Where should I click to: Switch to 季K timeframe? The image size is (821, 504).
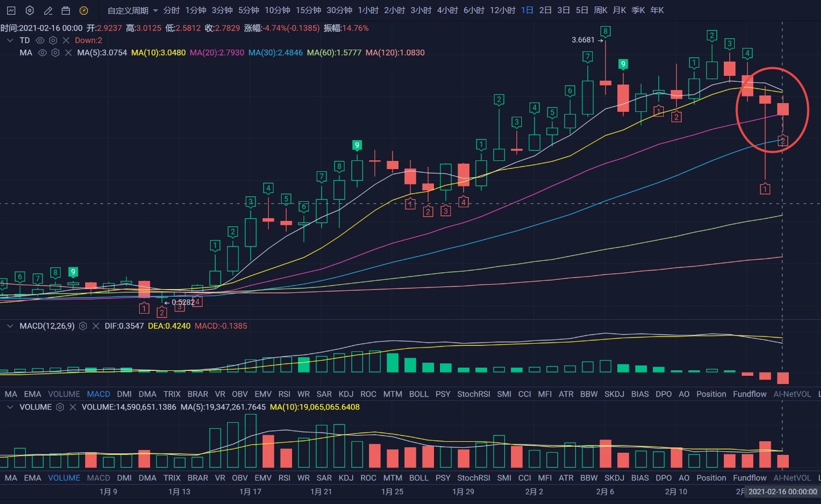pos(638,10)
